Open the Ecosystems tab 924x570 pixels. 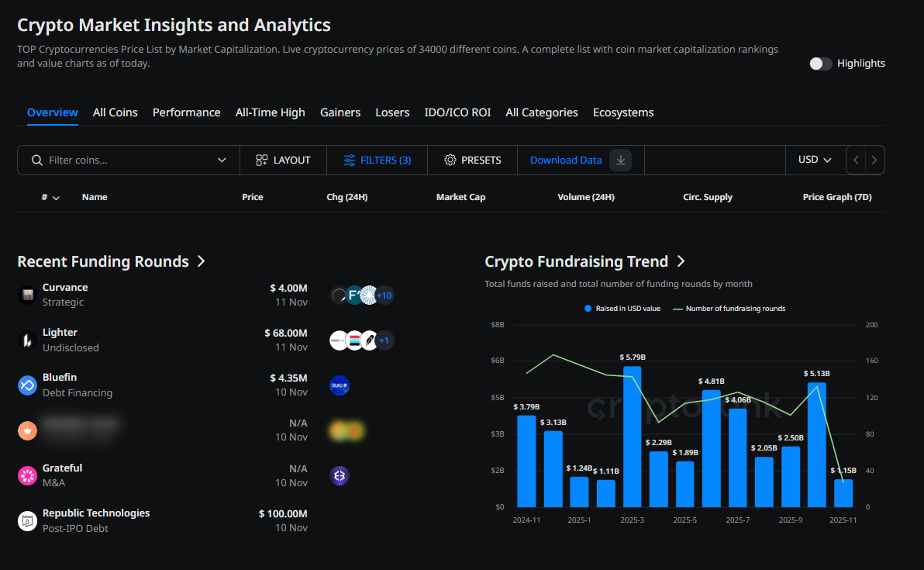click(x=623, y=112)
